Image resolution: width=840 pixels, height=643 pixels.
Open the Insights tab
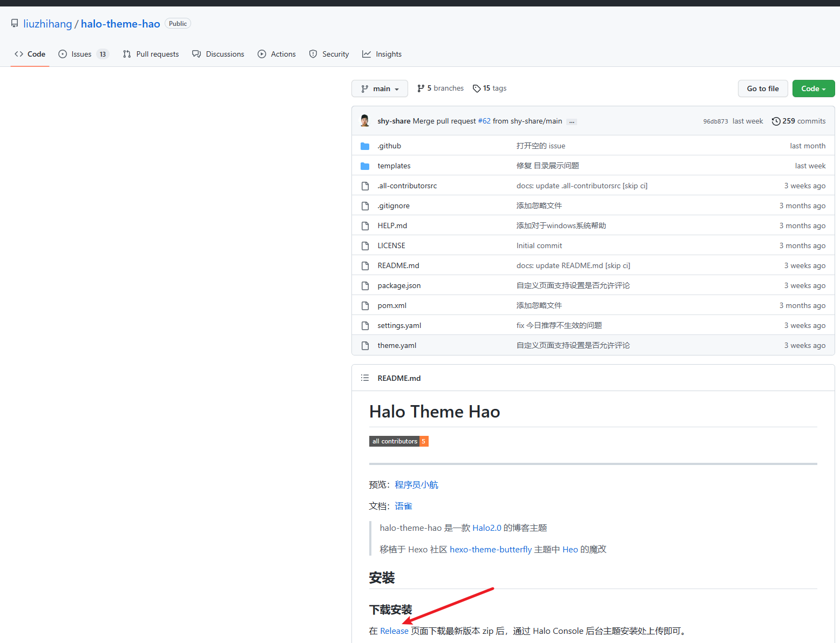point(382,54)
